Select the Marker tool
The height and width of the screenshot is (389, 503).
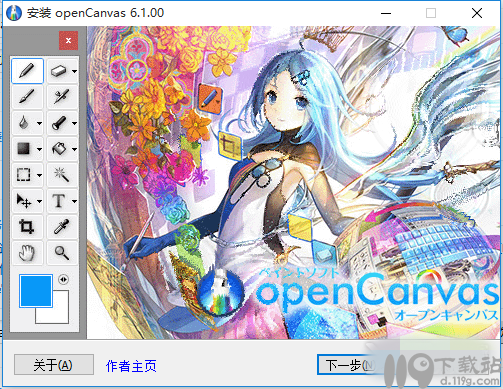point(59,123)
